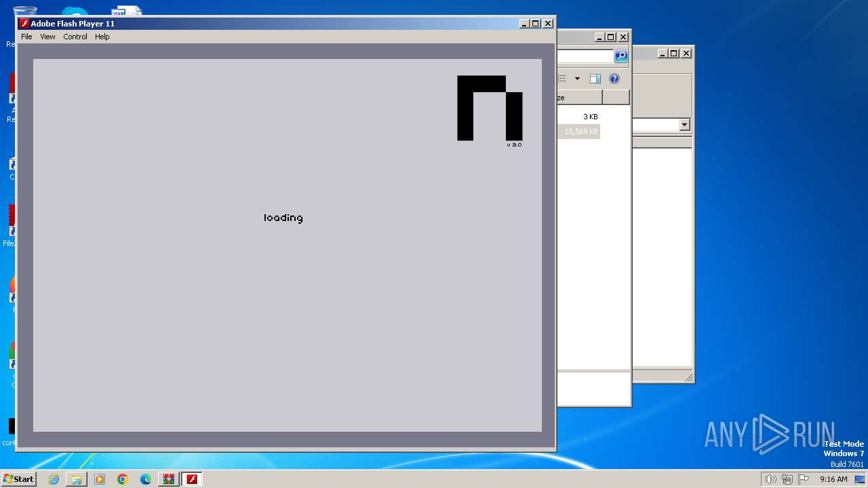868x488 pixels.
Task: Expand the combo box in the rear dialog
Action: pos(684,125)
